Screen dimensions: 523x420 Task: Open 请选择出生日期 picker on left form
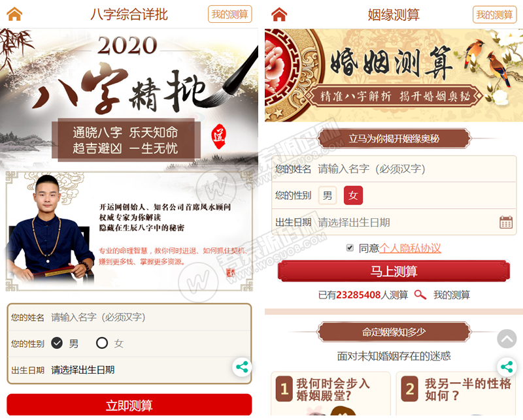pos(83,370)
